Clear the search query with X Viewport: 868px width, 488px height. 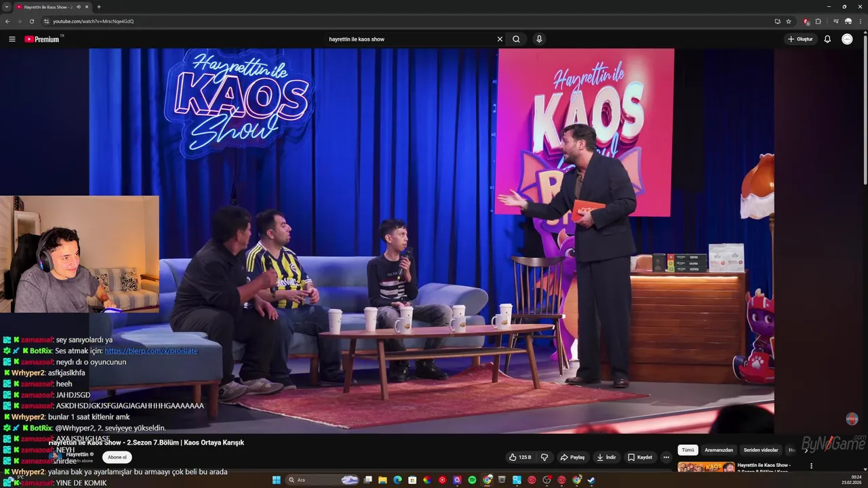pyautogui.click(x=500, y=39)
